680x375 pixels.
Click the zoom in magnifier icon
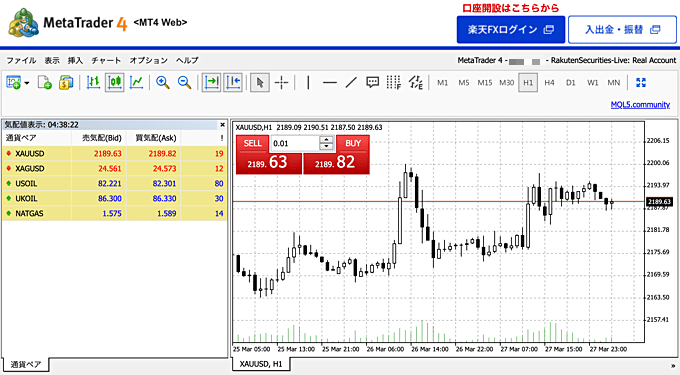point(163,82)
